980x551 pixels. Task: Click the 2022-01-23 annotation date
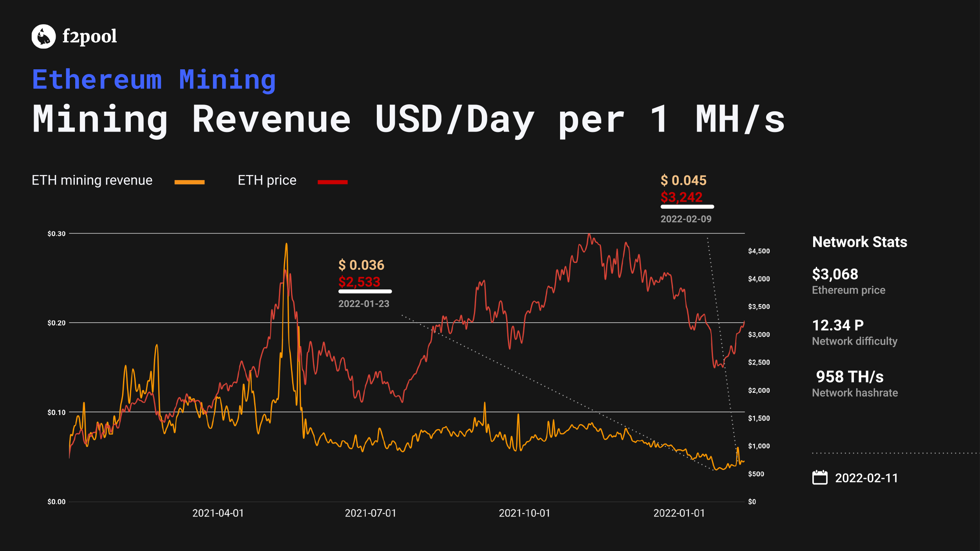(364, 304)
